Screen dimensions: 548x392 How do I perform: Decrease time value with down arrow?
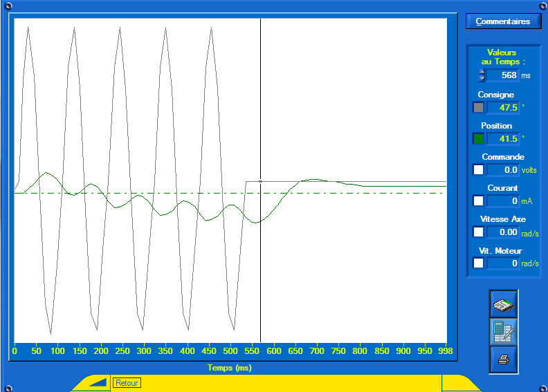click(482, 78)
